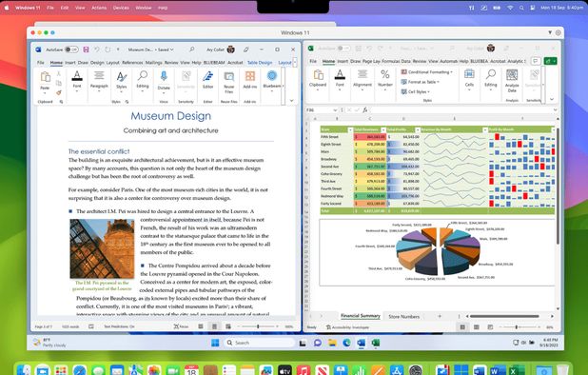Click the Save icon in Word title bar
This screenshot has height=375, width=588.
pos(86,49)
